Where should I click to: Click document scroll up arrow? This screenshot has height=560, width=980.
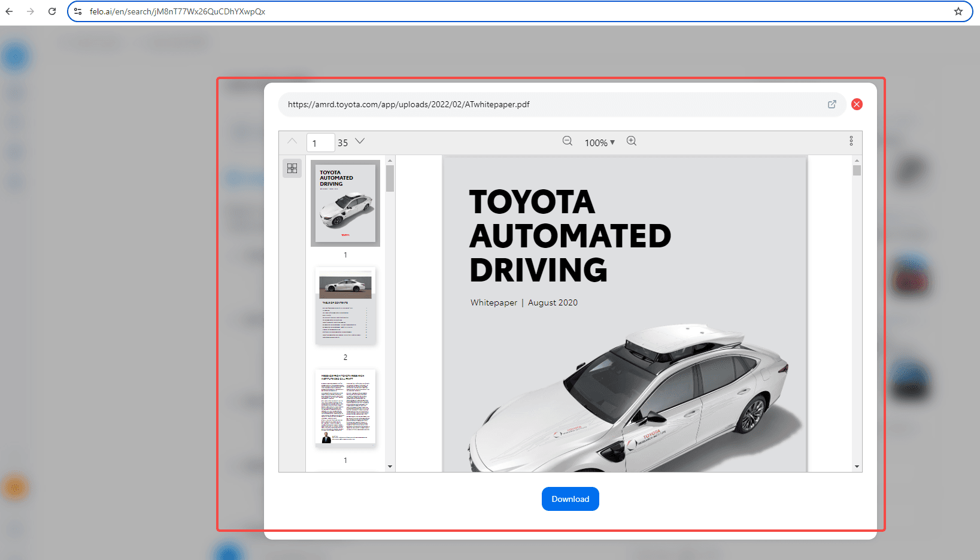(857, 161)
